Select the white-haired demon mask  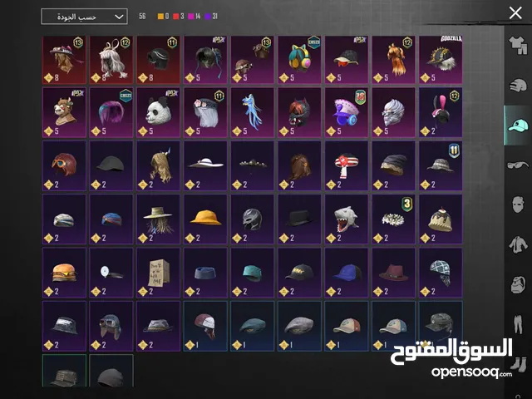coord(393,113)
